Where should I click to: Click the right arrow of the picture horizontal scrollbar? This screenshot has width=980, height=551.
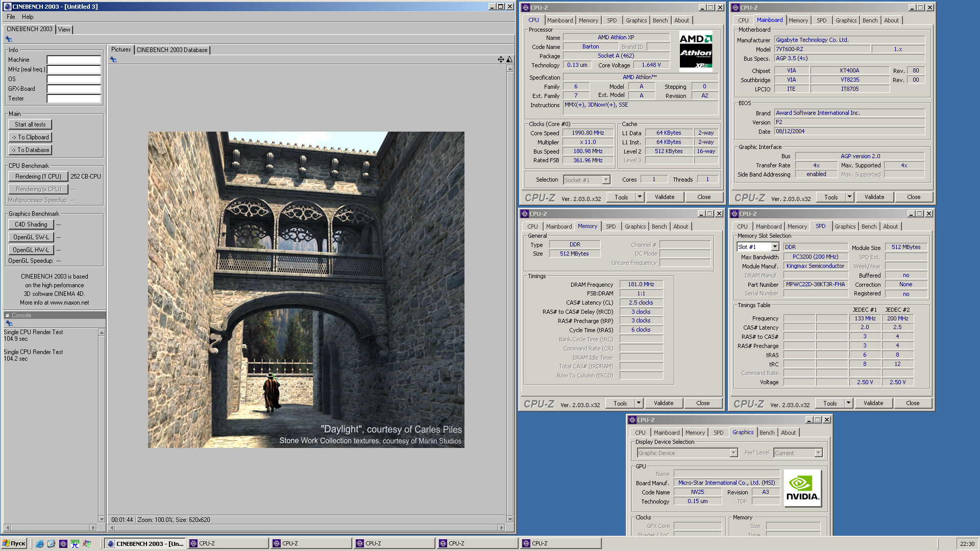[x=502, y=528]
